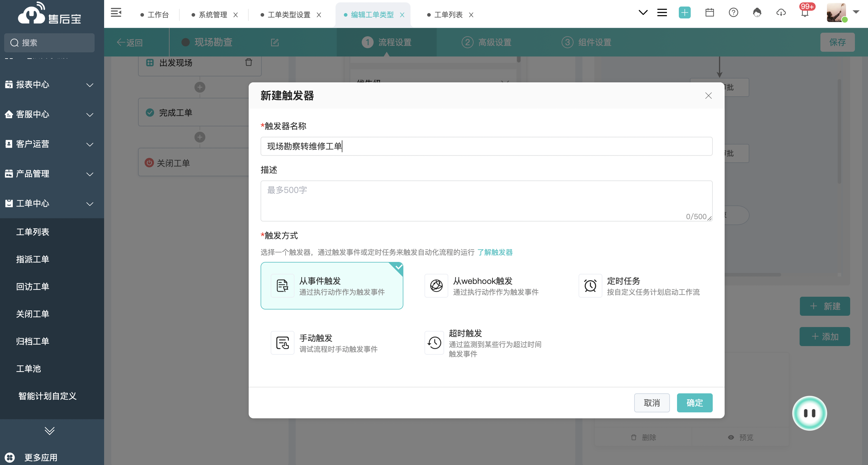
Task: Expand 报表中心 in sidebar
Action: (52, 84)
